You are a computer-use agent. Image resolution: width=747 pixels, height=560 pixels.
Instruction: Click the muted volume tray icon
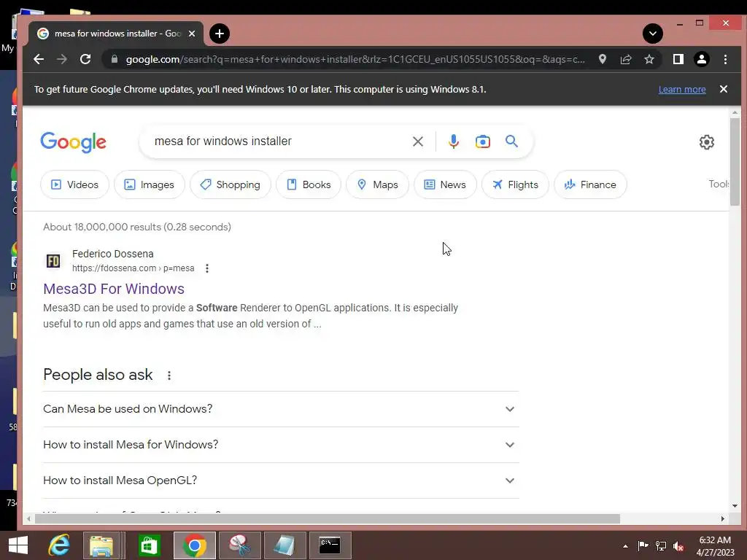pos(678,545)
